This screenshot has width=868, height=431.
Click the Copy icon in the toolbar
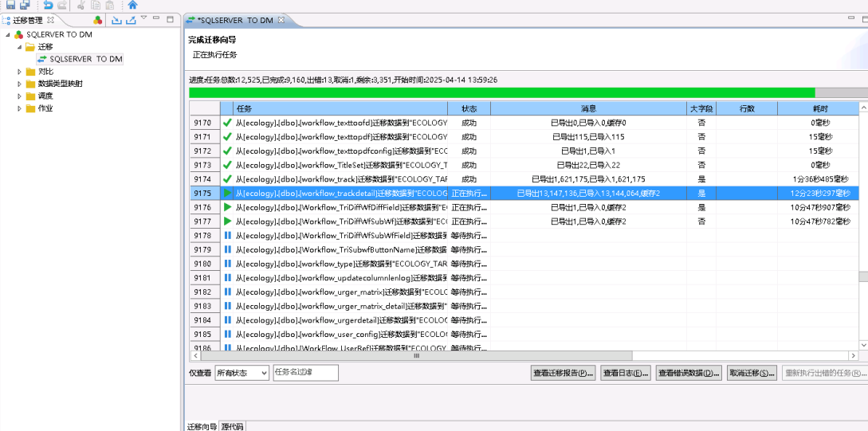95,5
